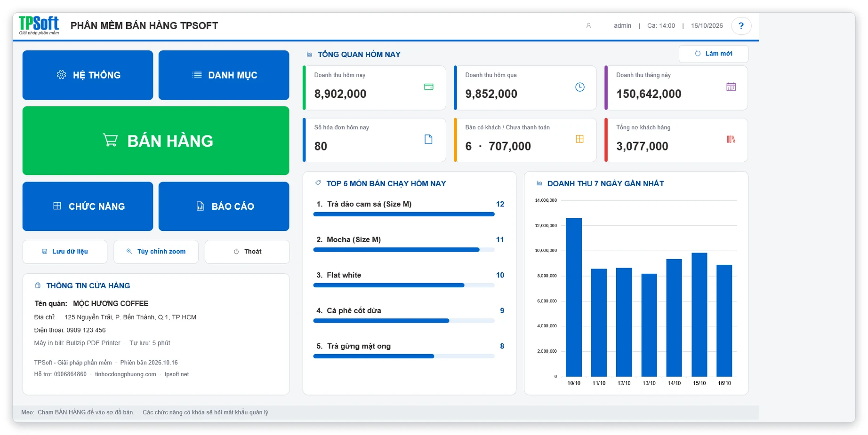Click the Làm mới refresh button

point(713,54)
